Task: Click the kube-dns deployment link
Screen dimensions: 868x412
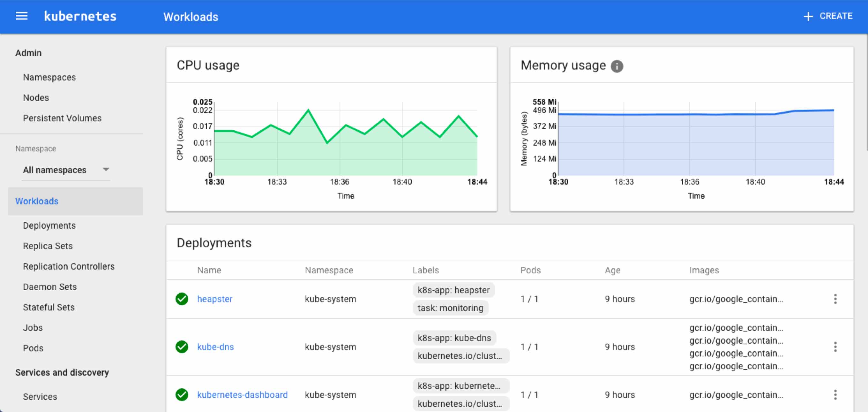Action: tap(215, 346)
